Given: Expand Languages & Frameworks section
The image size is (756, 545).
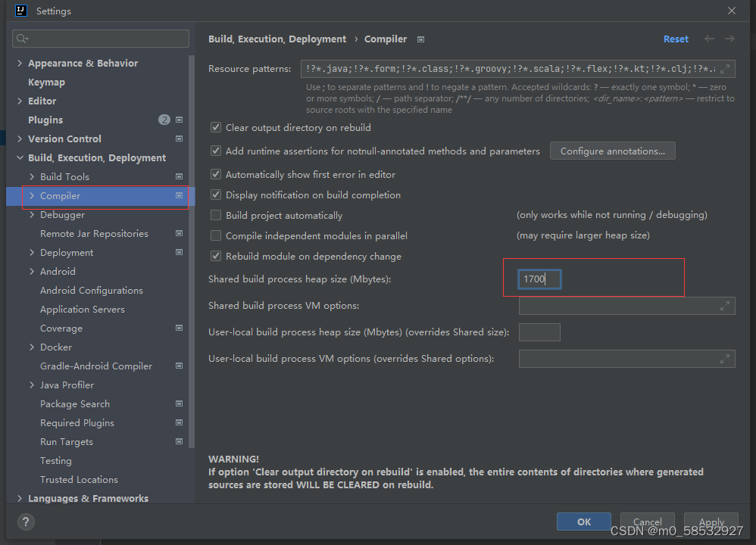Looking at the screenshot, I should [x=20, y=498].
